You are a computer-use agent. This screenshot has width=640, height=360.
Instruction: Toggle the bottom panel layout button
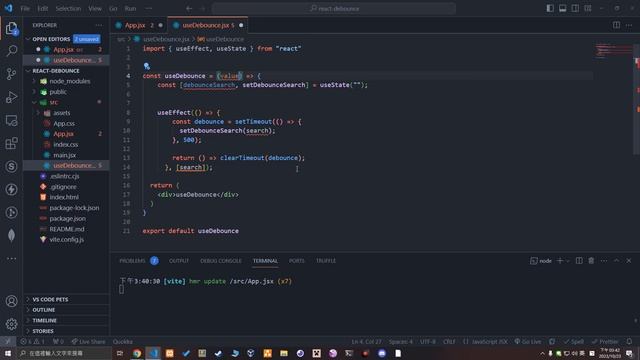pos(562,8)
